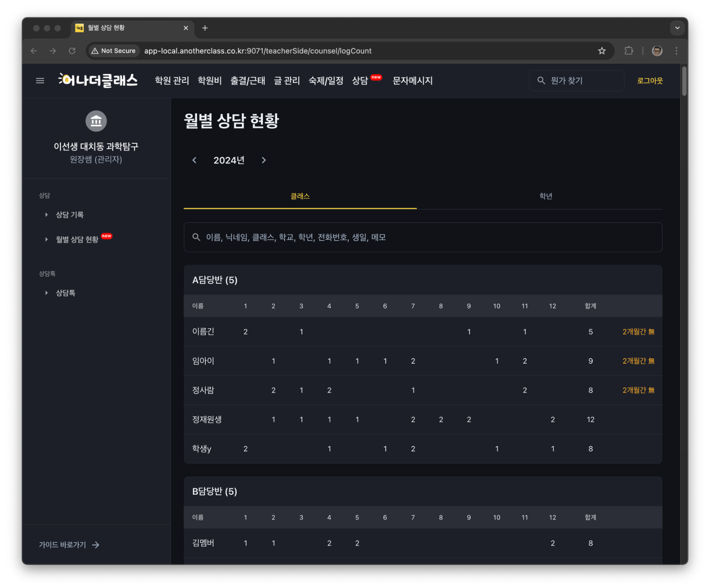Select student 이름긴 in A담당반
The width and height of the screenshot is (715, 588).
click(203, 332)
